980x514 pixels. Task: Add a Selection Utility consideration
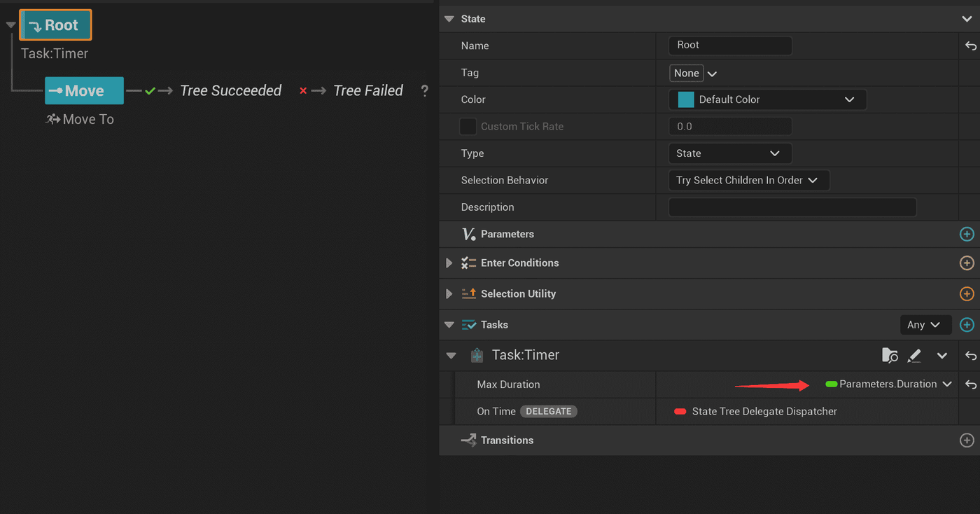point(967,294)
